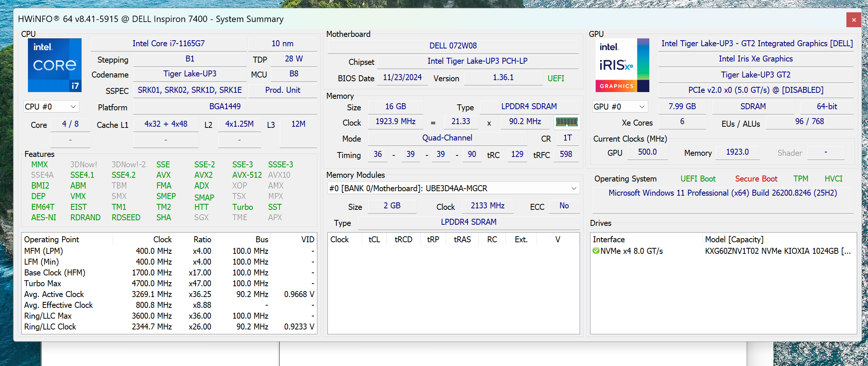Click the module clock 2133 MHz
This screenshot has height=366, width=868.
click(x=488, y=206)
